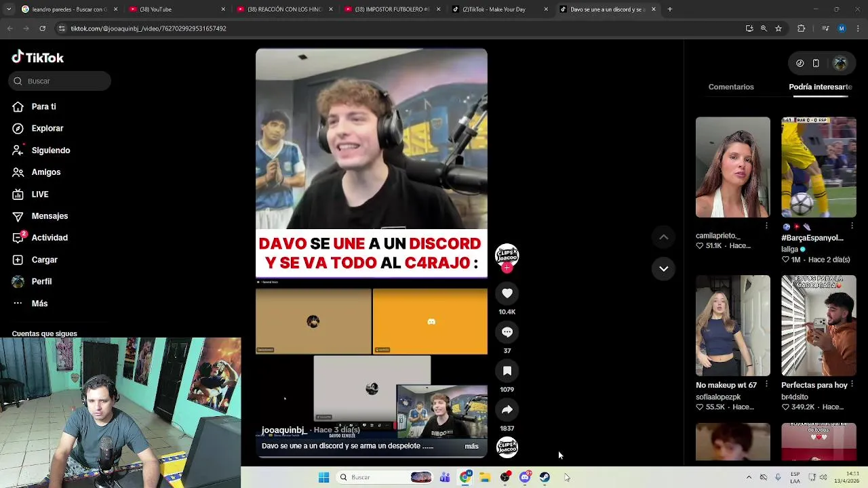Open br4dsito profile link
868x488 pixels.
click(x=795, y=397)
